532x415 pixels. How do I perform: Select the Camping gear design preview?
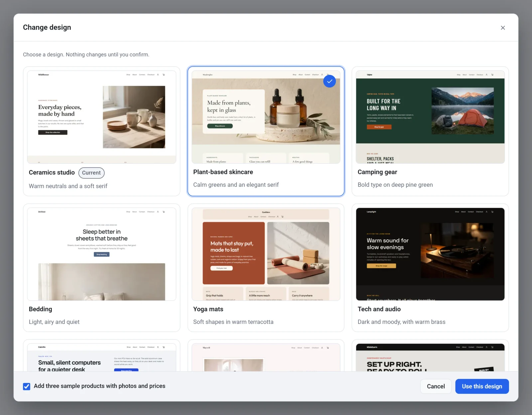[x=430, y=117]
